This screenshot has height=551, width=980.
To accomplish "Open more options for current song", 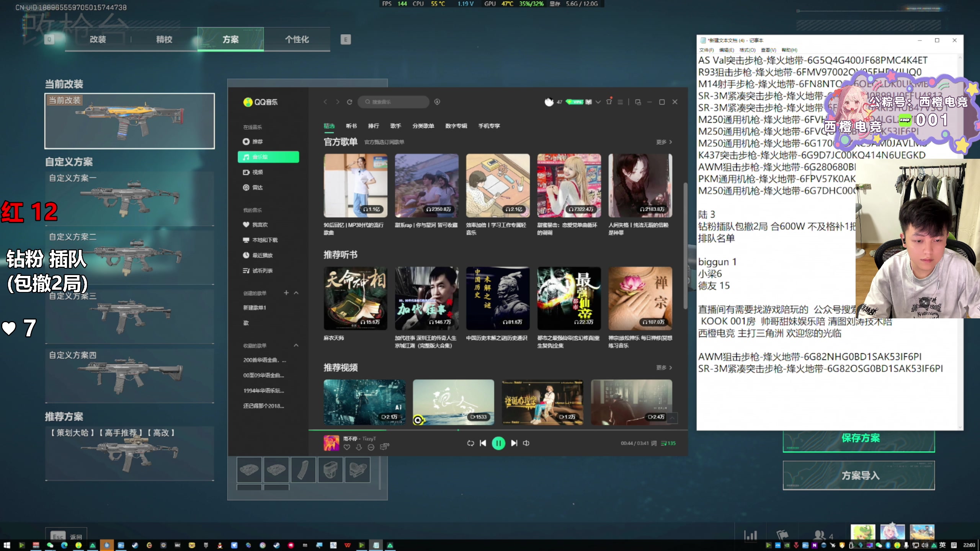I will coord(371,447).
